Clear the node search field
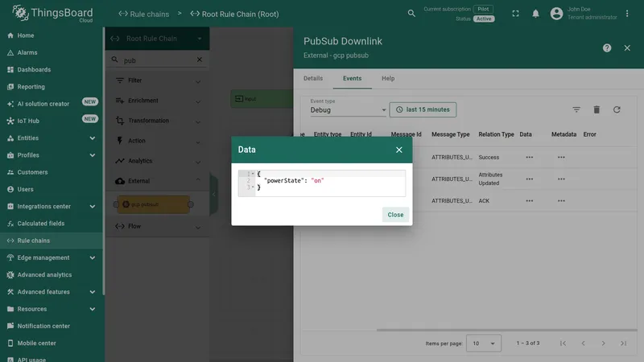The height and width of the screenshot is (362, 644). click(x=199, y=60)
